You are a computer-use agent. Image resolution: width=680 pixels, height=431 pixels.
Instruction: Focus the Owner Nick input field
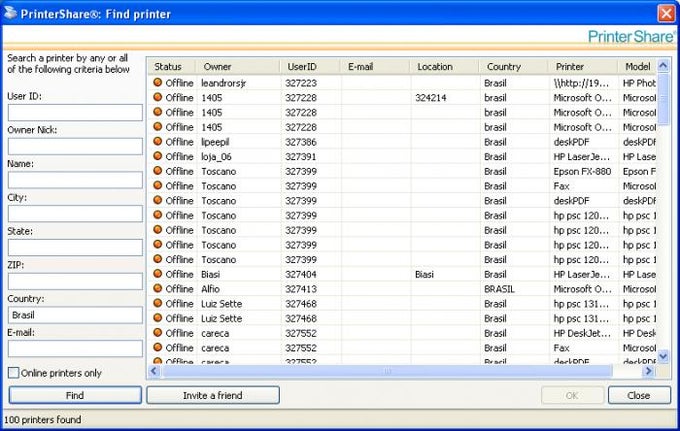[75, 146]
